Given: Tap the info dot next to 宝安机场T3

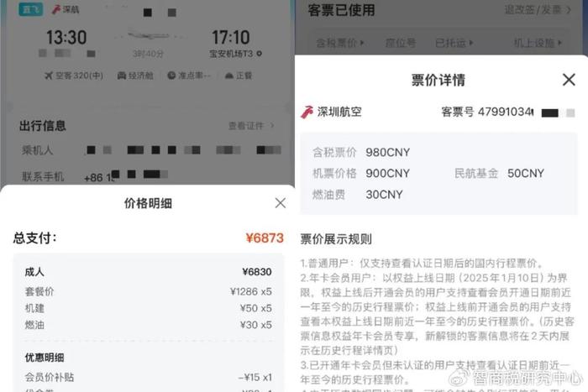Looking at the screenshot, I should click(259, 54).
